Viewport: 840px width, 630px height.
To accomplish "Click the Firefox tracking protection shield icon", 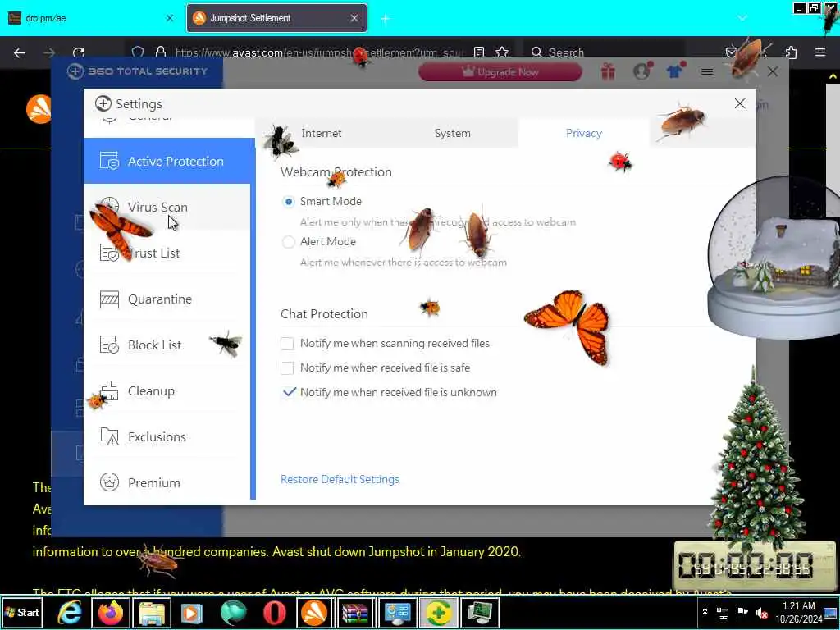I will point(138,52).
